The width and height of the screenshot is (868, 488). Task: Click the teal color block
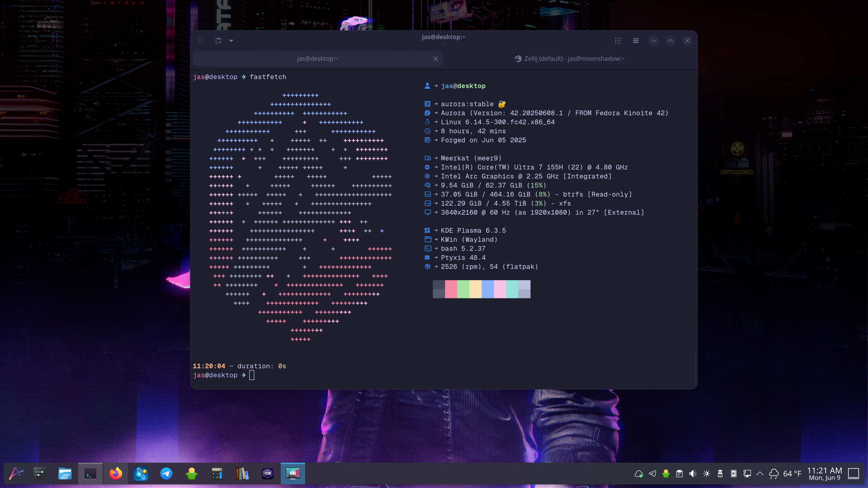coord(512,289)
